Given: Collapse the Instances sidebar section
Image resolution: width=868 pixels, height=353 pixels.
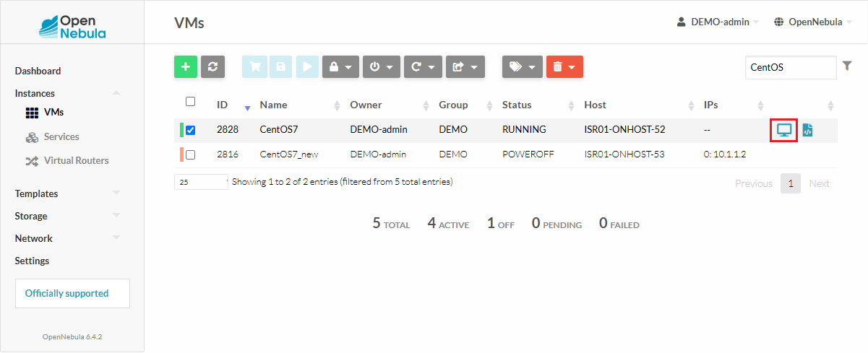Looking at the screenshot, I should (x=67, y=93).
